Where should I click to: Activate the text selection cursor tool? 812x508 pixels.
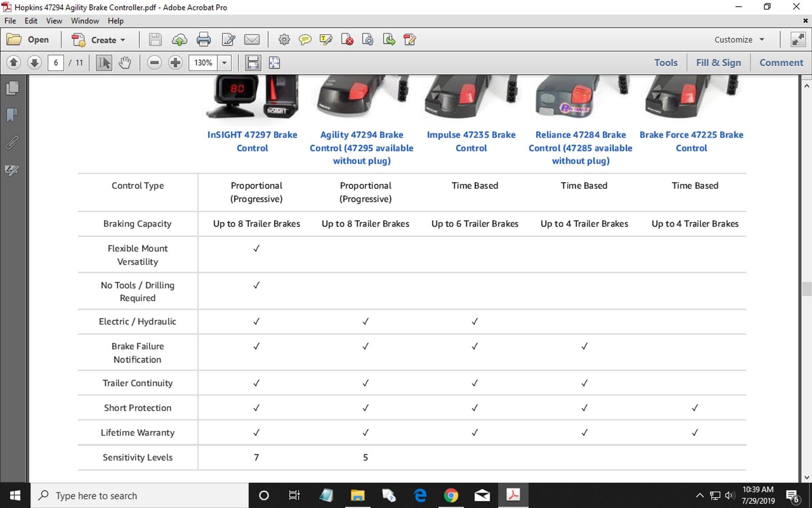pos(104,63)
